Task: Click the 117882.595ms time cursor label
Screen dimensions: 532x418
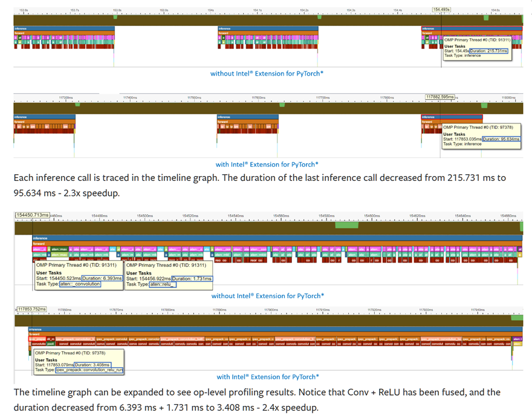Action: click(440, 97)
